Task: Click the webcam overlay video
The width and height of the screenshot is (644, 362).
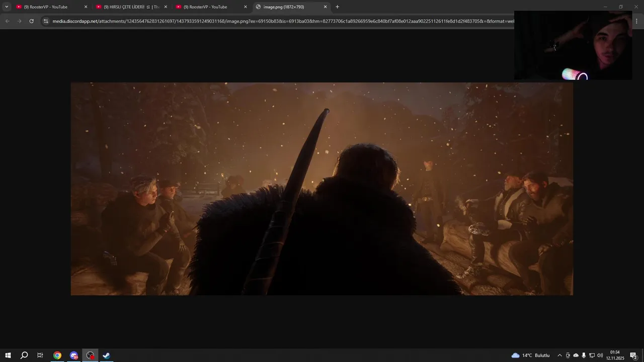Action: tap(573, 45)
